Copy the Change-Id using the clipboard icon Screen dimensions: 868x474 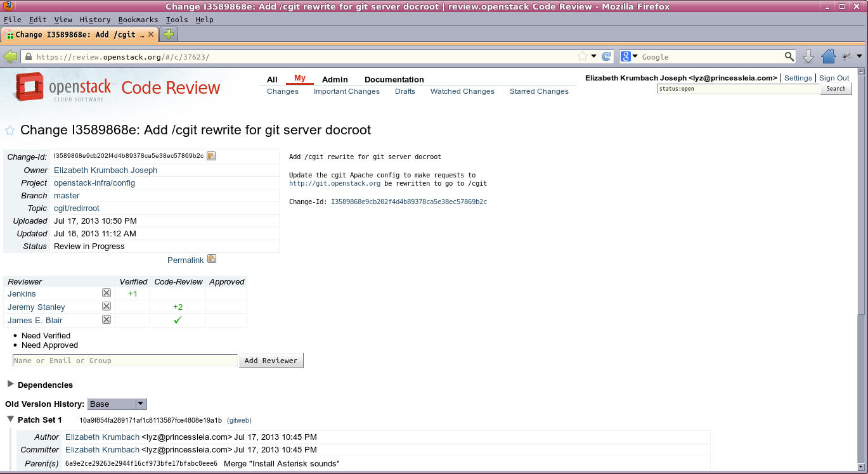(x=211, y=156)
